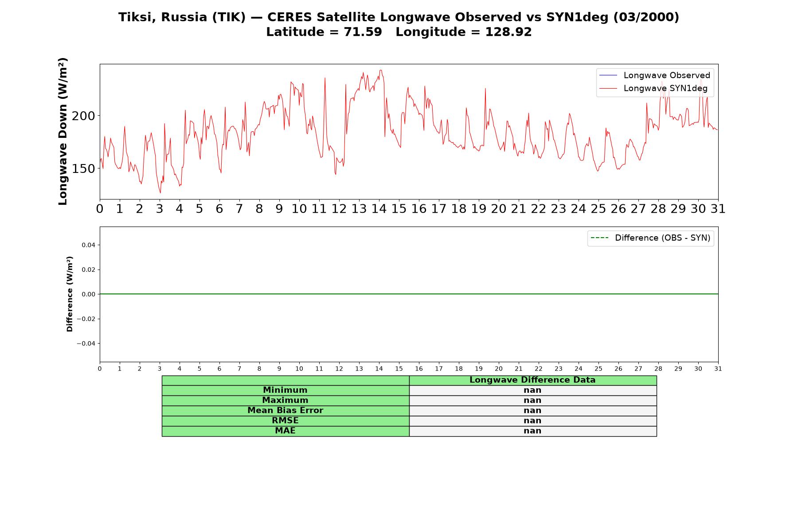This screenshot has height=532, width=798.
Task: Click the Difference (W/m²) axis label
Action: (x=70, y=294)
